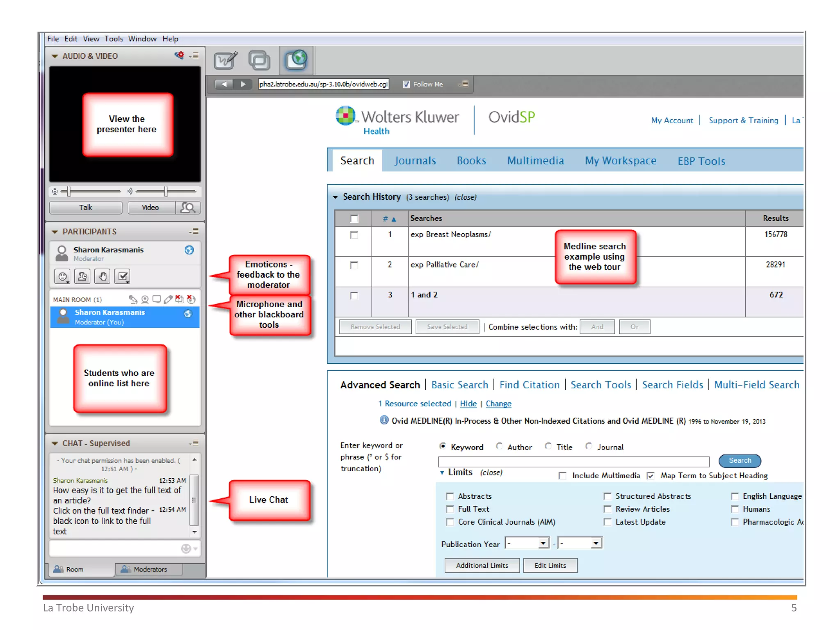
Task: Toggle the Follow Me checkbox
Action: click(406, 84)
